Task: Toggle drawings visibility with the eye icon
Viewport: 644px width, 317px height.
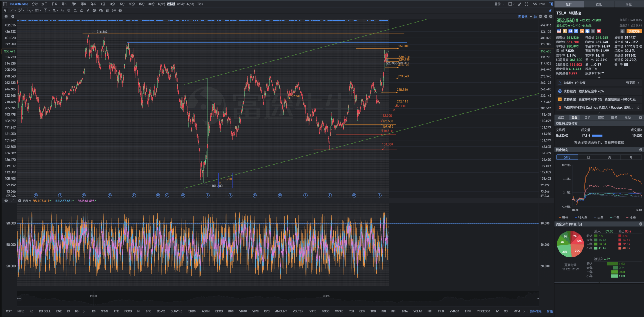Action: (x=94, y=10)
